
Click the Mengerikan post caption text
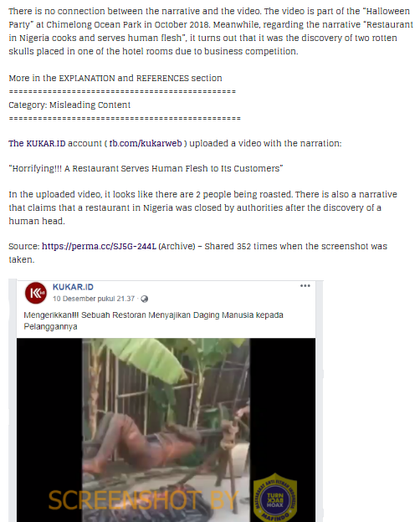[153, 321]
